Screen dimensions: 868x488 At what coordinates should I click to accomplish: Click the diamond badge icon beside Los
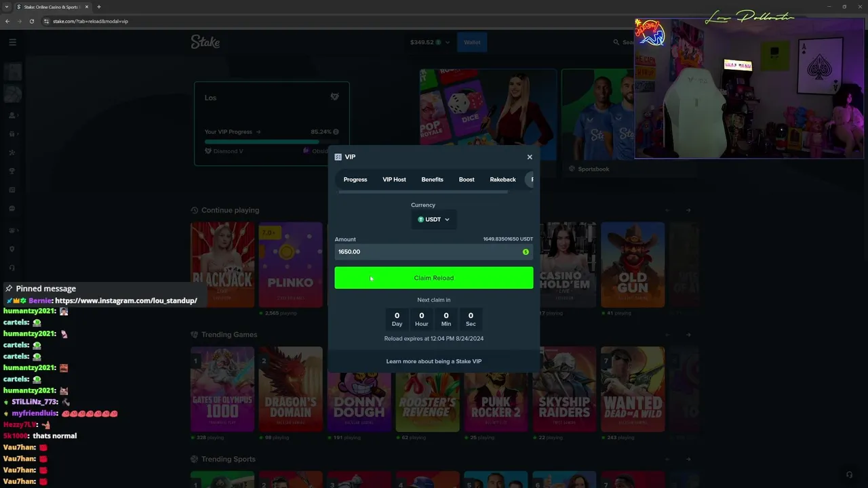[334, 97]
